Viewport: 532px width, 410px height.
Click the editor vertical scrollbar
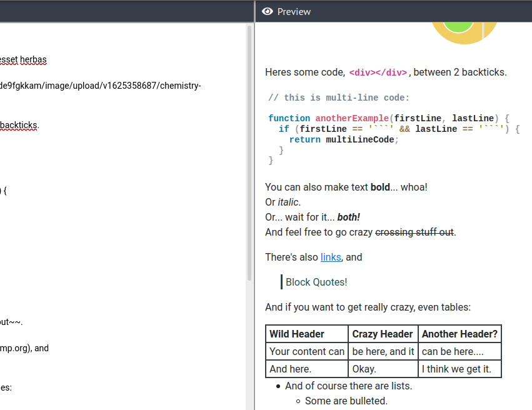point(249,152)
